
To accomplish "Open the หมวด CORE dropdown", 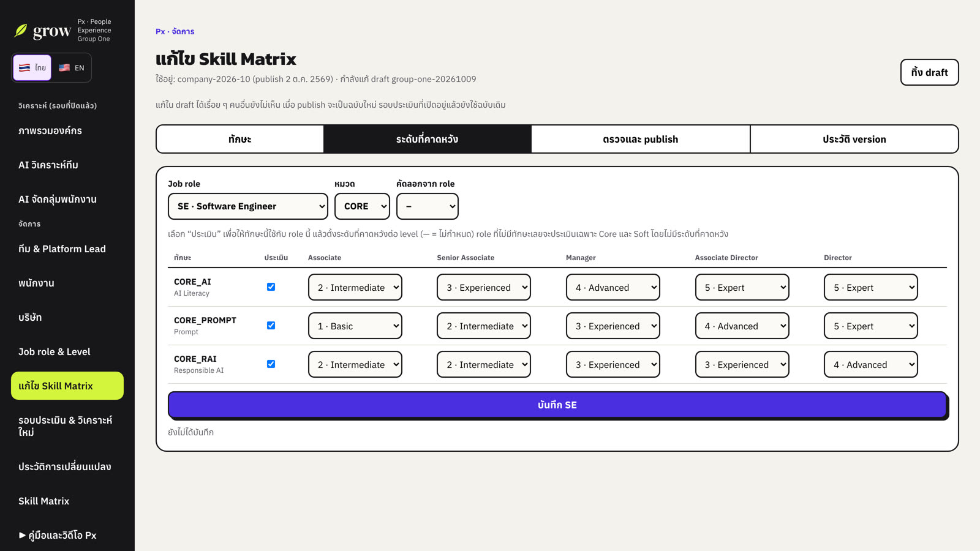I will (x=362, y=206).
